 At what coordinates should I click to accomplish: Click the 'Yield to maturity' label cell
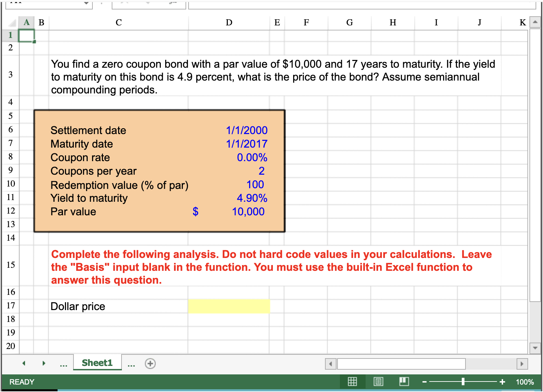click(89, 198)
